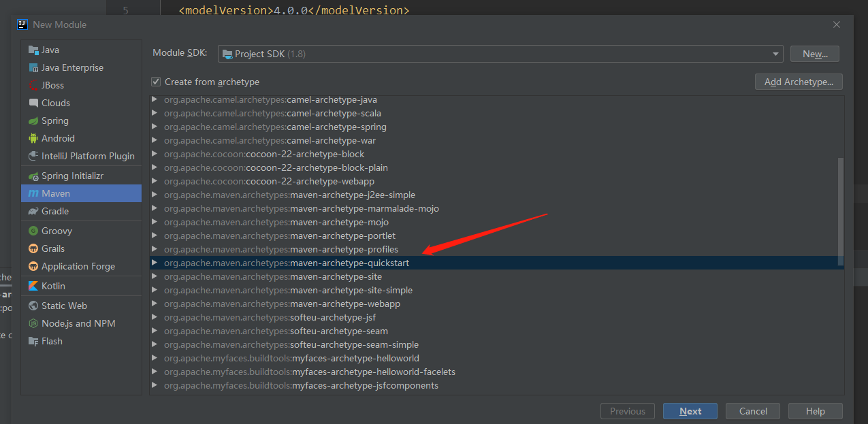868x424 pixels.
Task: Open Help for New Module dialog
Action: pos(816,411)
